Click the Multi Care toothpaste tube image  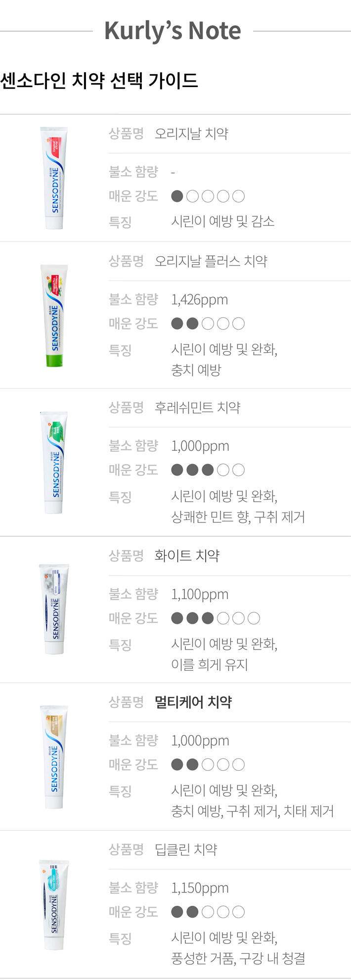point(54,757)
